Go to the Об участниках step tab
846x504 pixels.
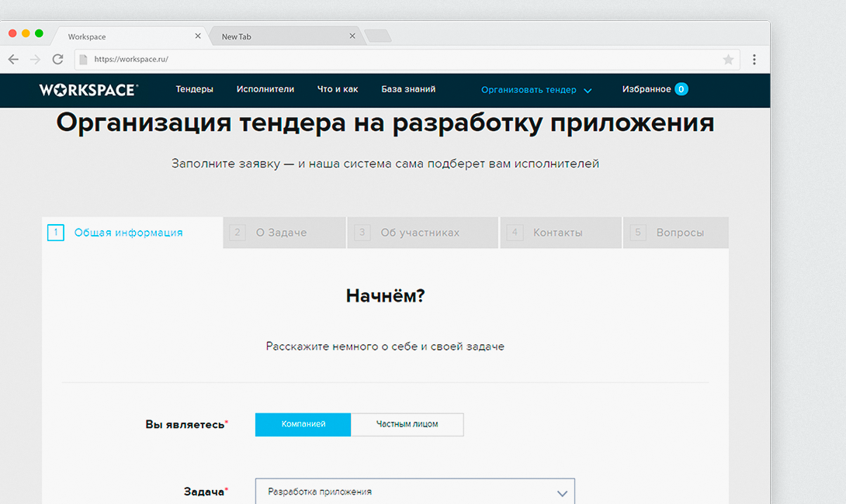(x=422, y=233)
